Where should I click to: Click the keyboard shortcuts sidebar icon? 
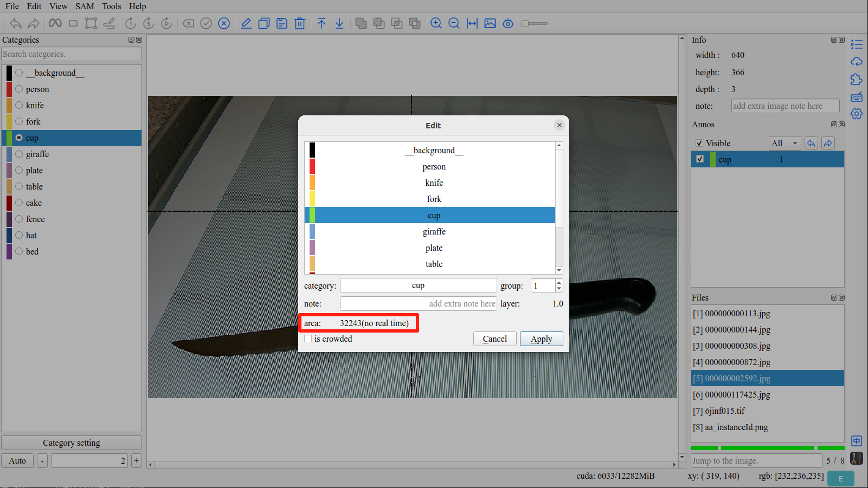[857, 96]
